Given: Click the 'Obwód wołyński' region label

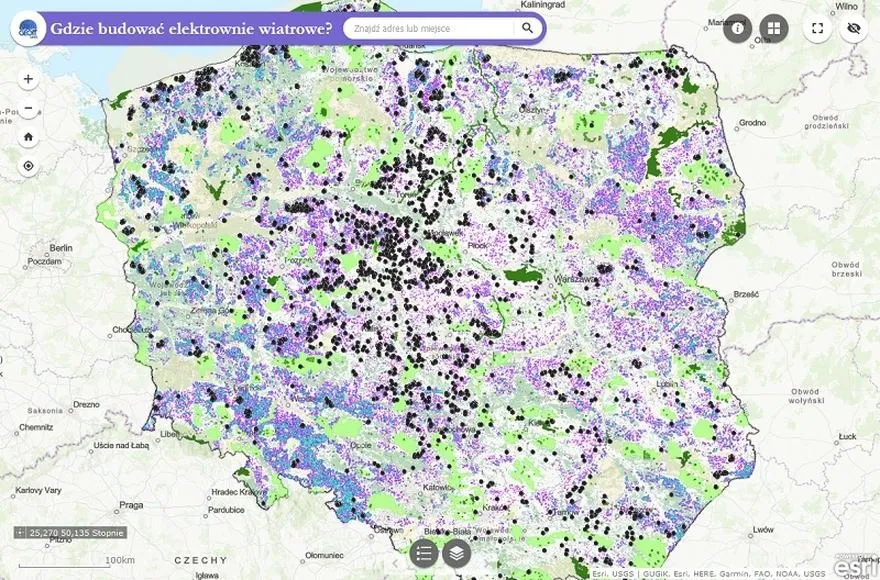Looking at the screenshot, I should click(806, 396).
